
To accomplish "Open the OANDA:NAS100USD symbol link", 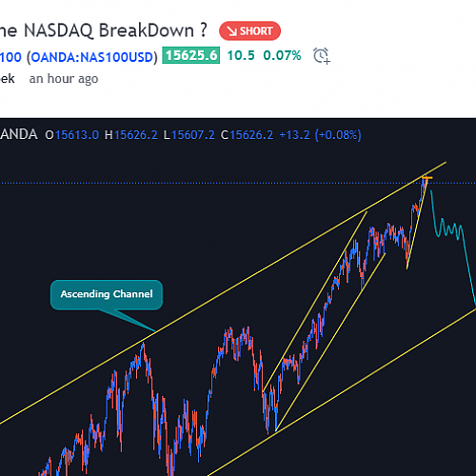I will 92,57.
